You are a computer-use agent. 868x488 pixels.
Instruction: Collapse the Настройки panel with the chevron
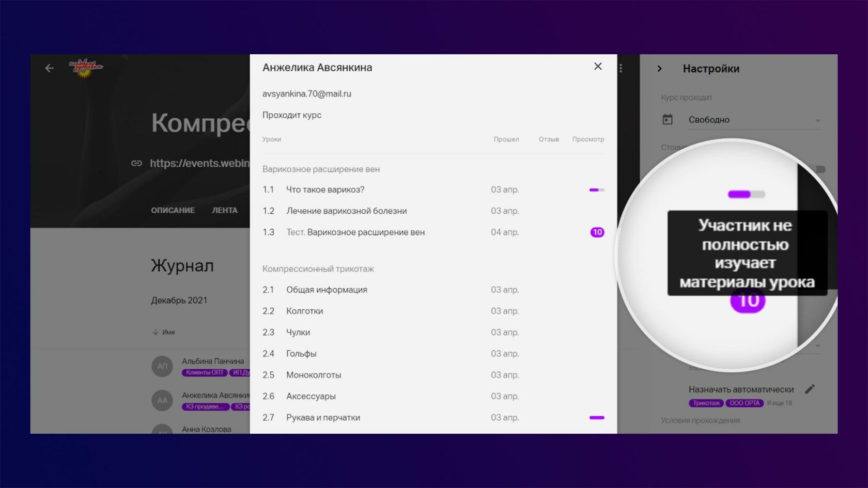(659, 69)
